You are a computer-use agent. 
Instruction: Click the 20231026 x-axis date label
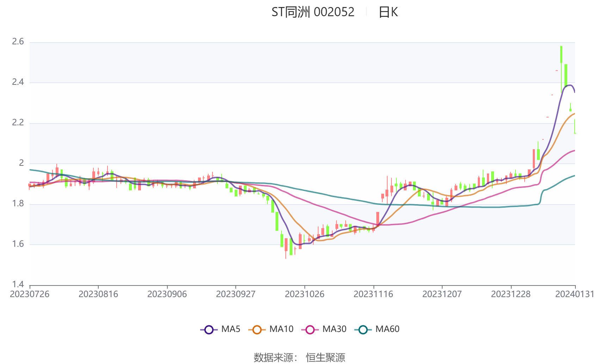[304, 294]
